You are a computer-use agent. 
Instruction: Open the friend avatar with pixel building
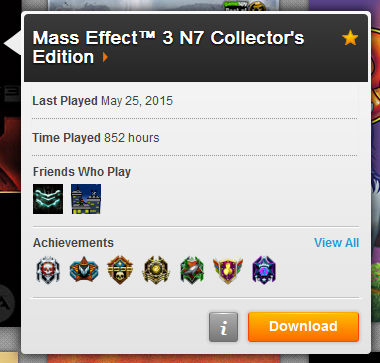coord(86,199)
